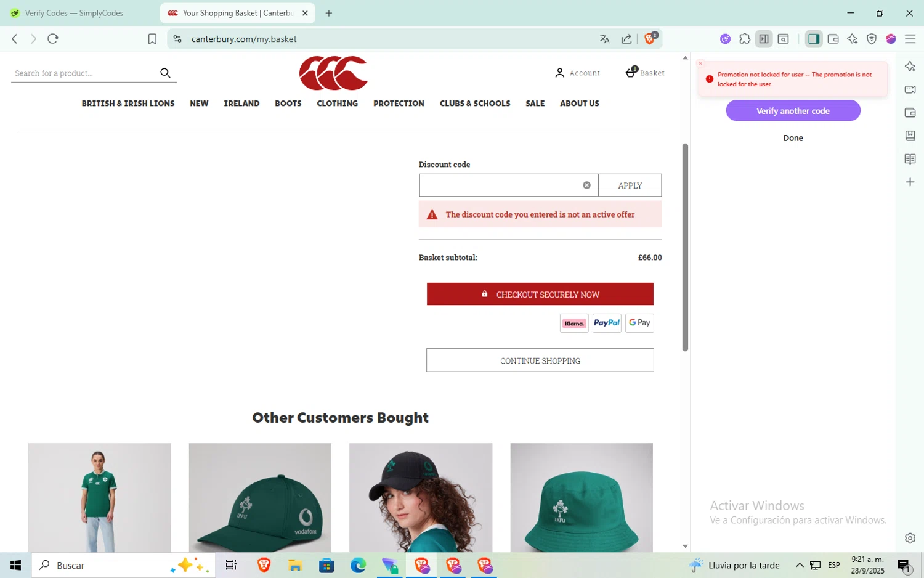924x578 pixels.
Task: Open reading list icon in sidebar
Action: [910, 159]
